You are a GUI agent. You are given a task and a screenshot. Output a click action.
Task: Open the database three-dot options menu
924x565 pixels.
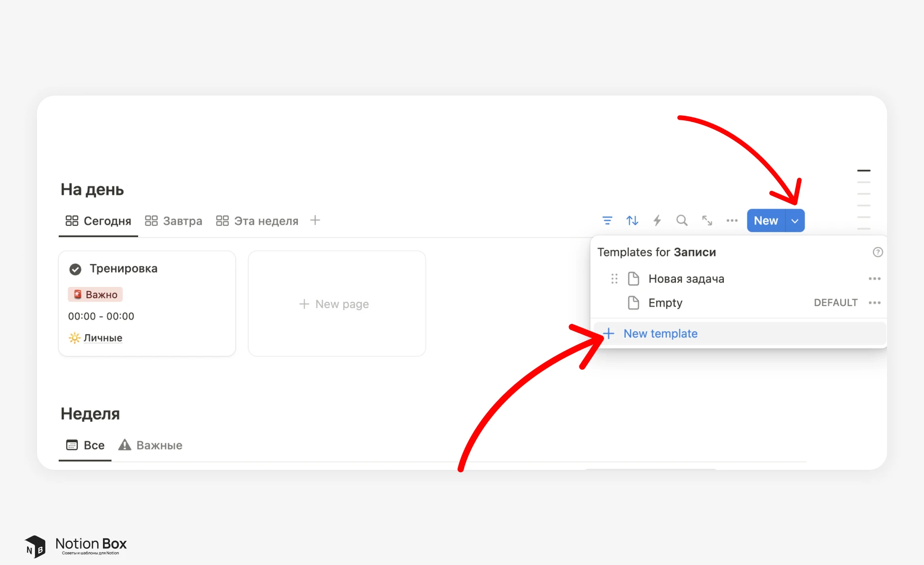pos(732,221)
